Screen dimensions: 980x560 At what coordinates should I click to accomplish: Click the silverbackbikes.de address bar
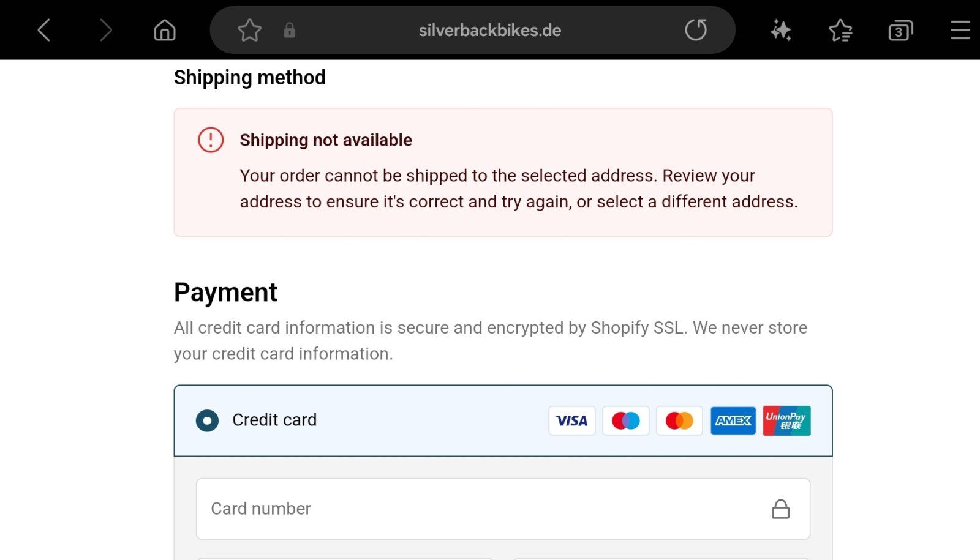tap(489, 30)
